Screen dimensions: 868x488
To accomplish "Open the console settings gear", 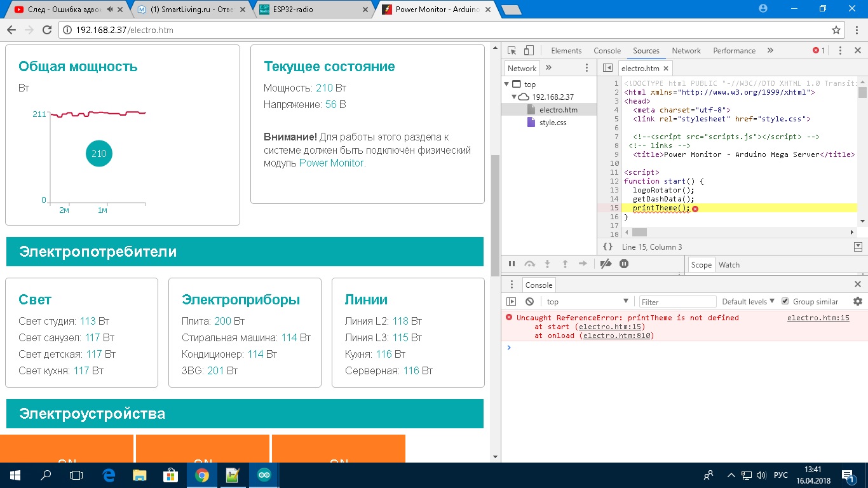I will click(858, 301).
